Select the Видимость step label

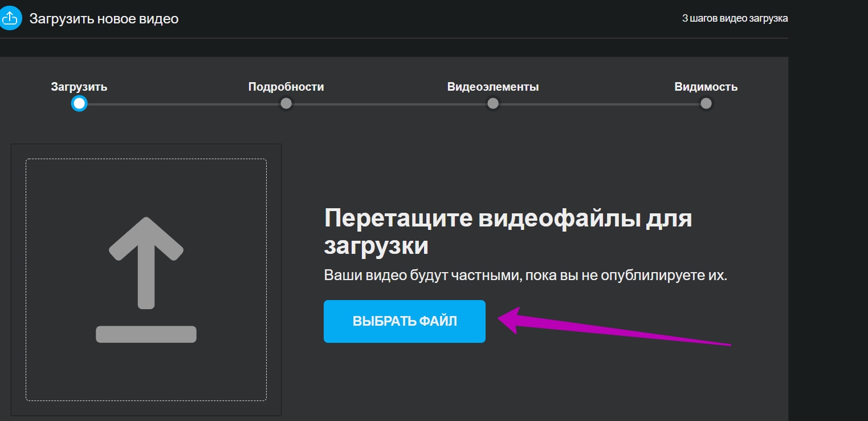pos(706,87)
